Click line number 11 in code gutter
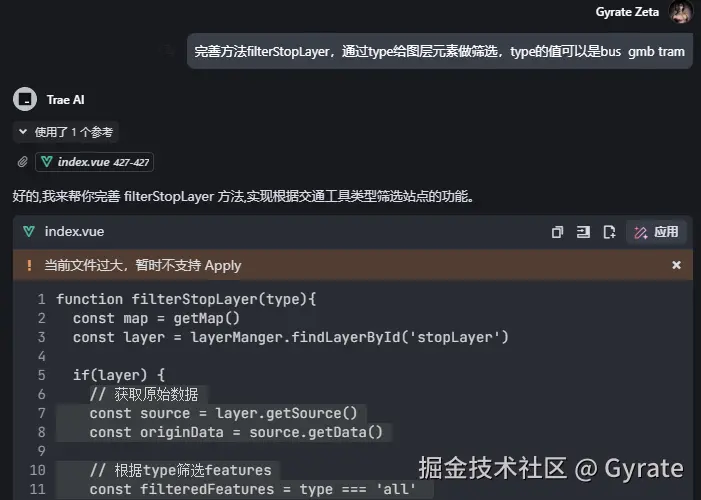 click(x=38, y=489)
